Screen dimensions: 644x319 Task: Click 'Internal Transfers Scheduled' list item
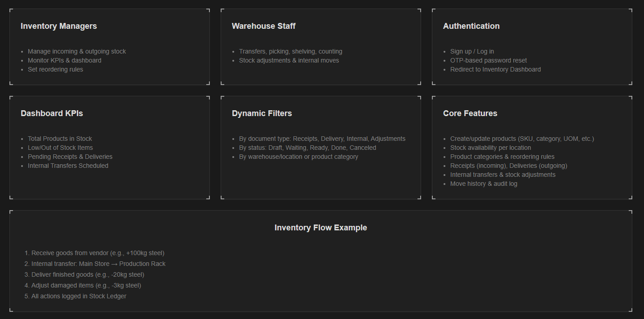click(68, 166)
